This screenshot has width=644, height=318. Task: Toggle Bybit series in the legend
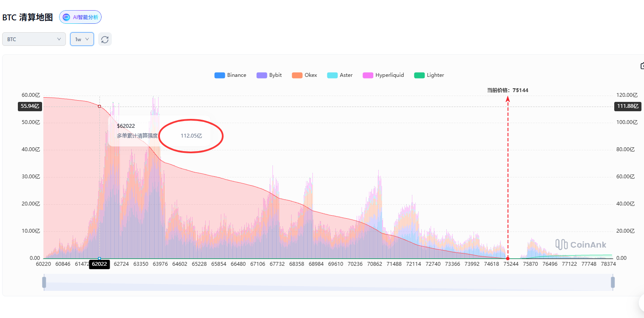tap(269, 75)
